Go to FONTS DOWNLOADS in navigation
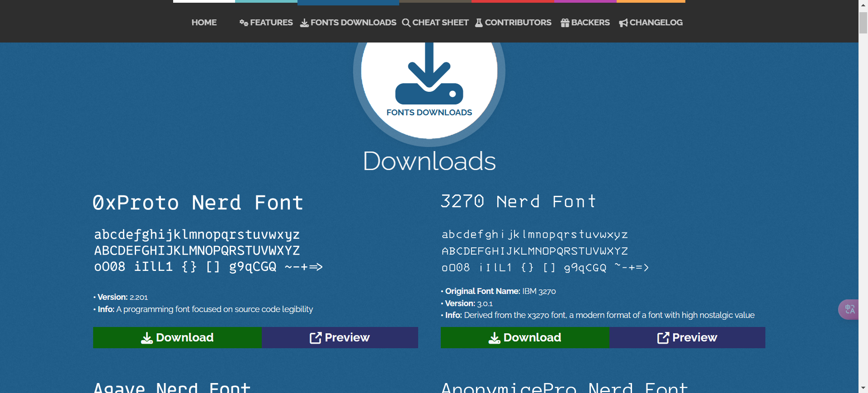 point(348,23)
